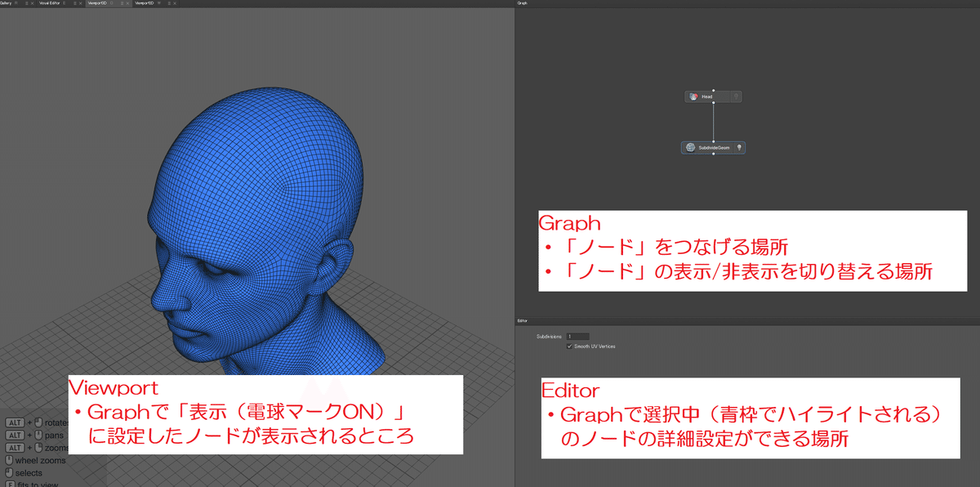
Task: Close the Visual Editor tab
Action: coord(81,3)
